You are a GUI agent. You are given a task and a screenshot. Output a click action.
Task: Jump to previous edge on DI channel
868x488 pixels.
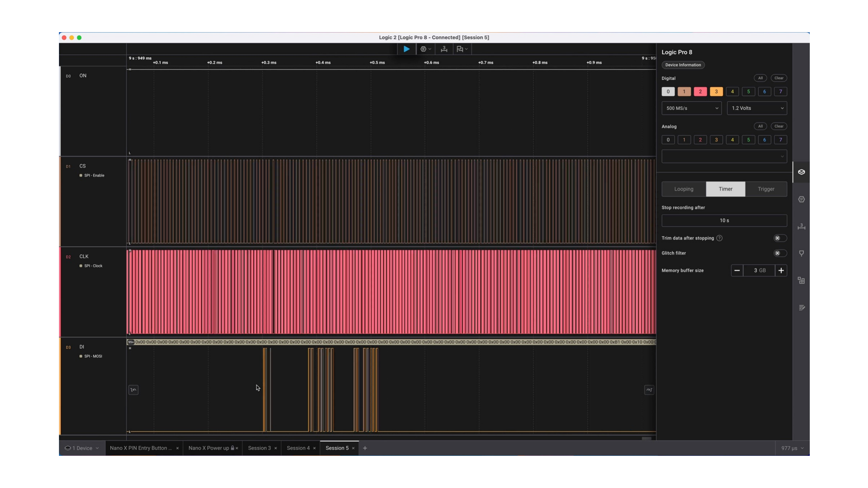(133, 390)
